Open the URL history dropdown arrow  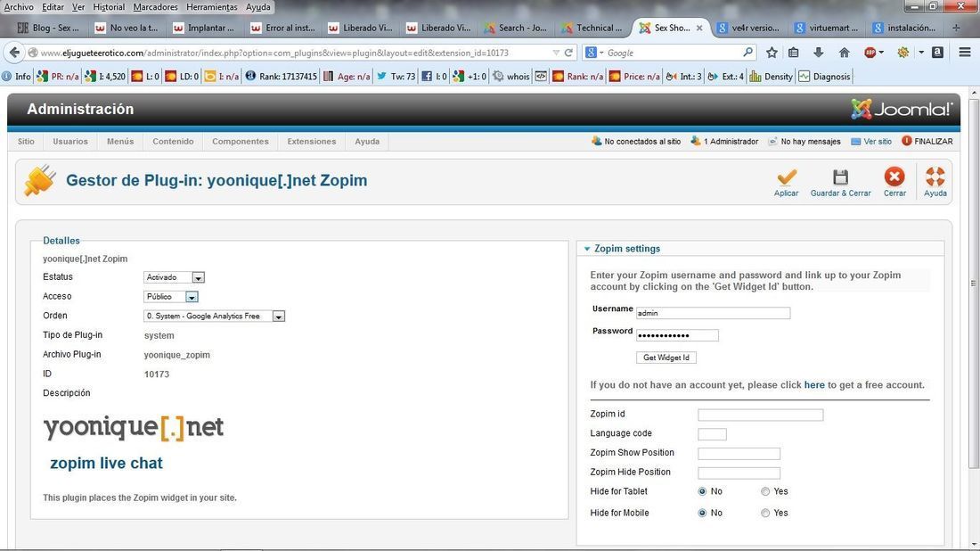pyautogui.click(x=556, y=53)
